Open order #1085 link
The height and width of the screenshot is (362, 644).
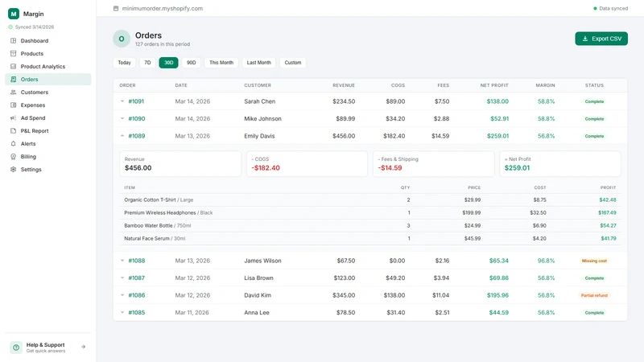(136, 312)
